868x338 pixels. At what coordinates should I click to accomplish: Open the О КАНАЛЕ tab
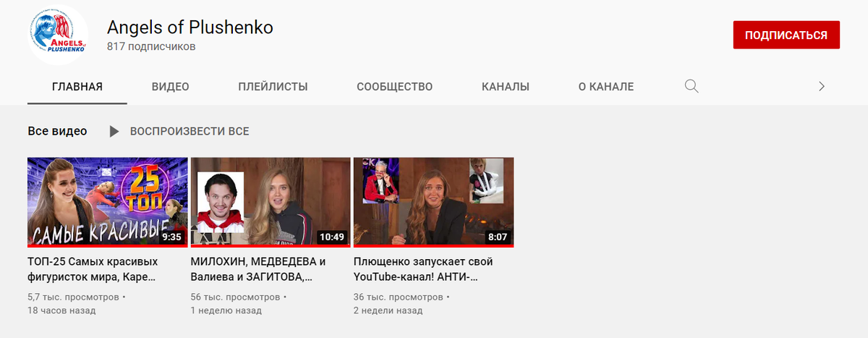(x=606, y=87)
